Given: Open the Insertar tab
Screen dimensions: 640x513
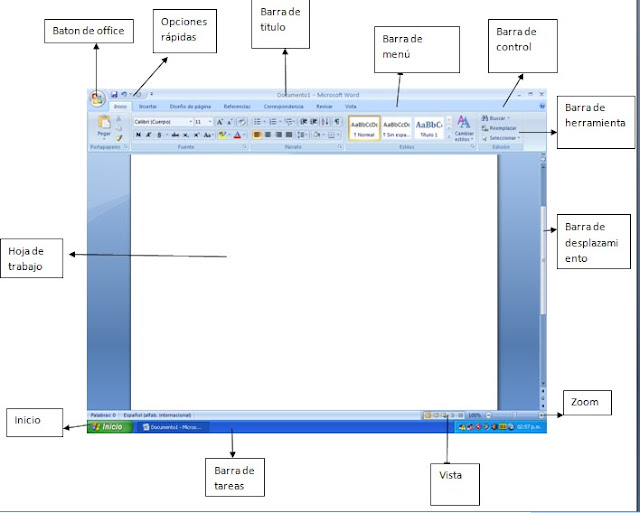Looking at the screenshot, I should [x=148, y=107].
